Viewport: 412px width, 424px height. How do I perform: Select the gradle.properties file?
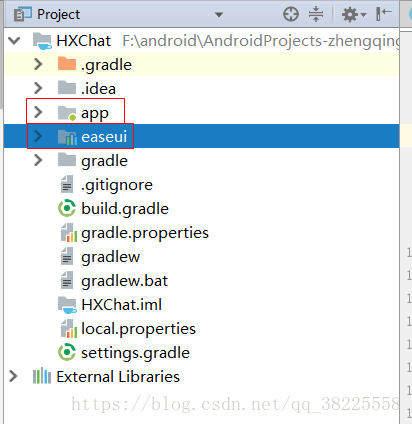click(145, 234)
